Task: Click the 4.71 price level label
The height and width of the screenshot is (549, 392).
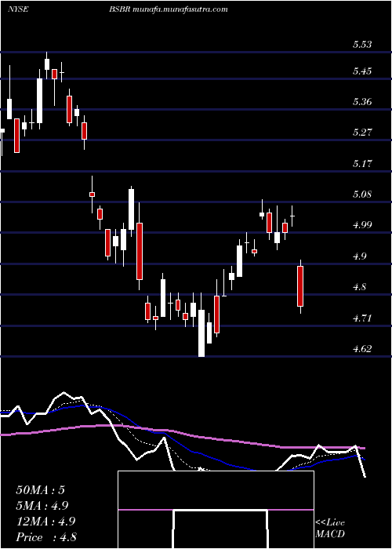Action: point(362,318)
